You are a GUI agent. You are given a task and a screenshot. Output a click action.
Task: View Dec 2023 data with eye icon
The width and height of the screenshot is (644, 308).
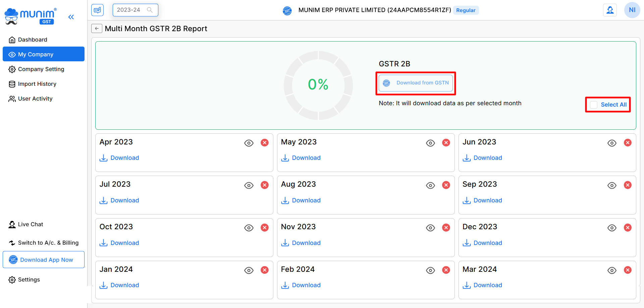[x=612, y=228]
